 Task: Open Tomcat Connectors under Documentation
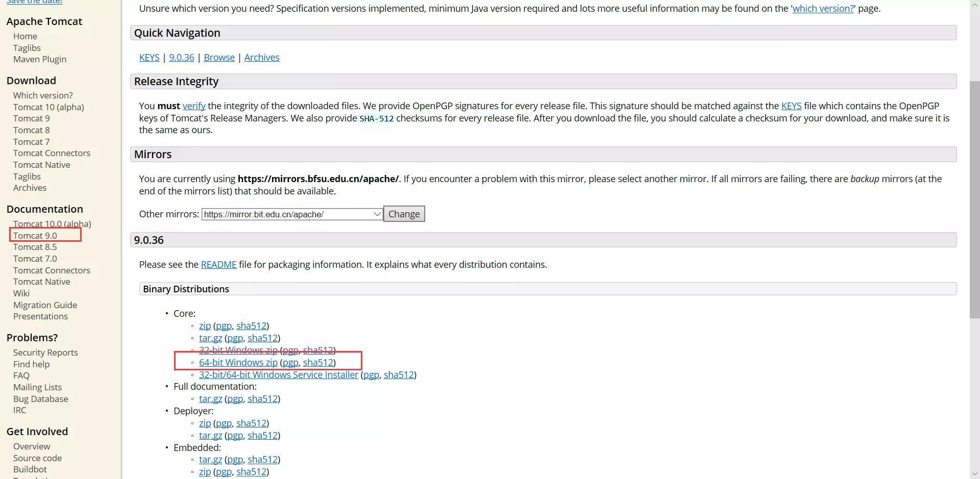(x=52, y=270)
